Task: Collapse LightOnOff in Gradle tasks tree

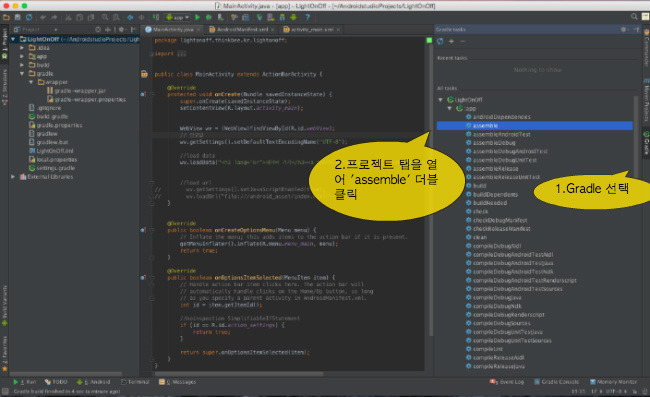Action: (x=441, y=100)
